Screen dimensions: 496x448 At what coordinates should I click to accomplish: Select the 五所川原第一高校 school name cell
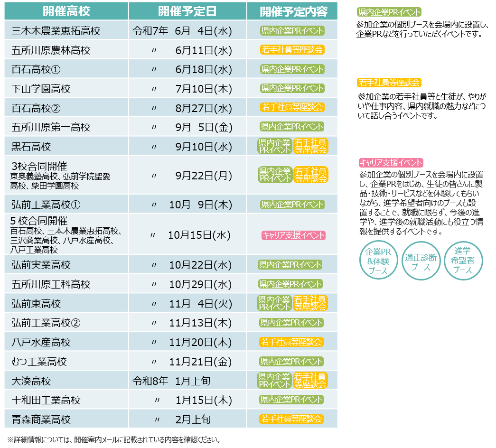coord(66,127)
